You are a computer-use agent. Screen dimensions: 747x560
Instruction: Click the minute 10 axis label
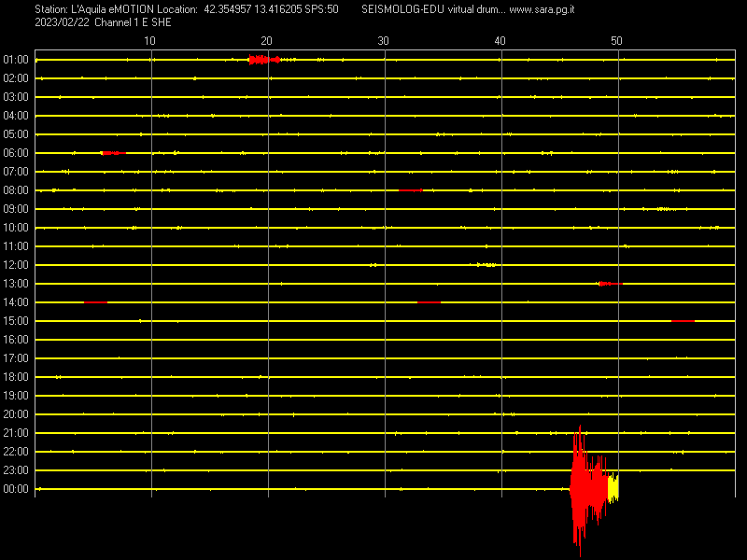149,41
